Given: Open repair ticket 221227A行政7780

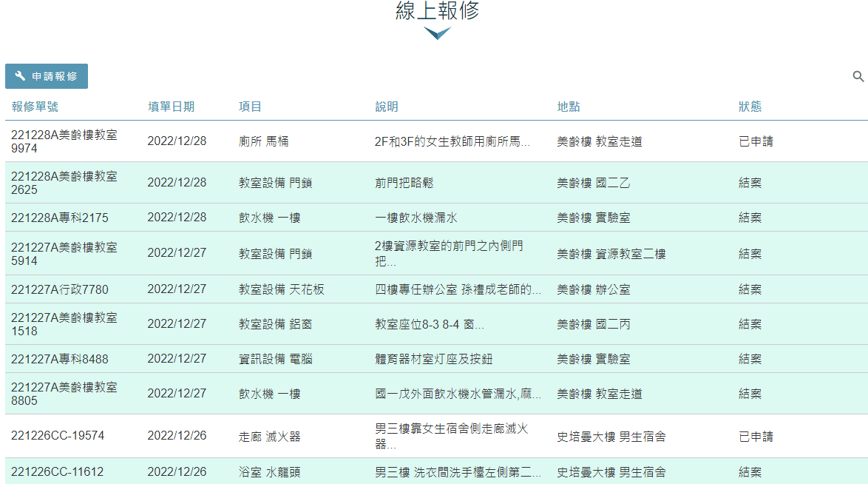Looking at the screenshot, I should (x=60, y=289).
